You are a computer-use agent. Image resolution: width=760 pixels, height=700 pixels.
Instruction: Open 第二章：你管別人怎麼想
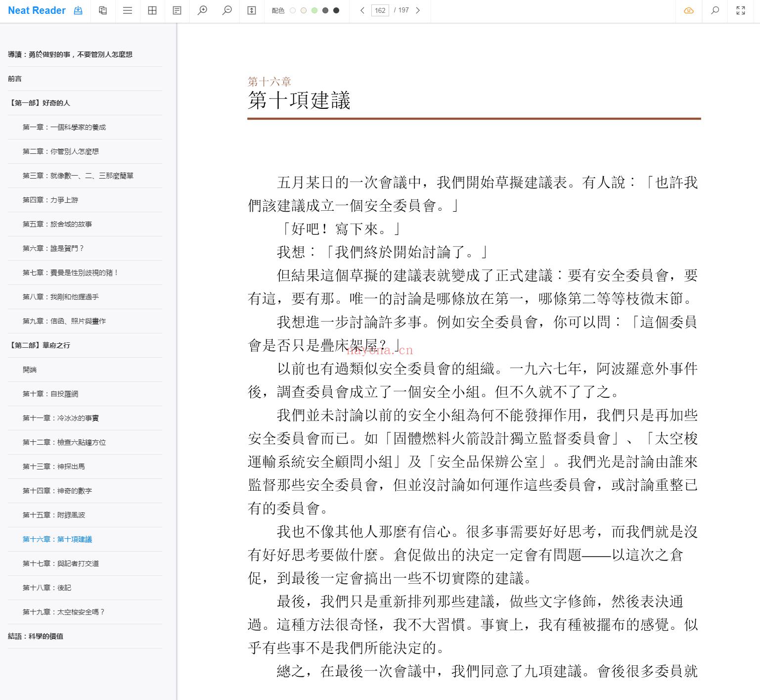click(61, 151)
